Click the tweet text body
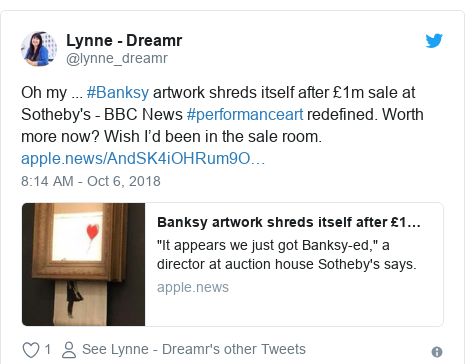The width and height of the screenshot is (465, 364). (222, 114)
